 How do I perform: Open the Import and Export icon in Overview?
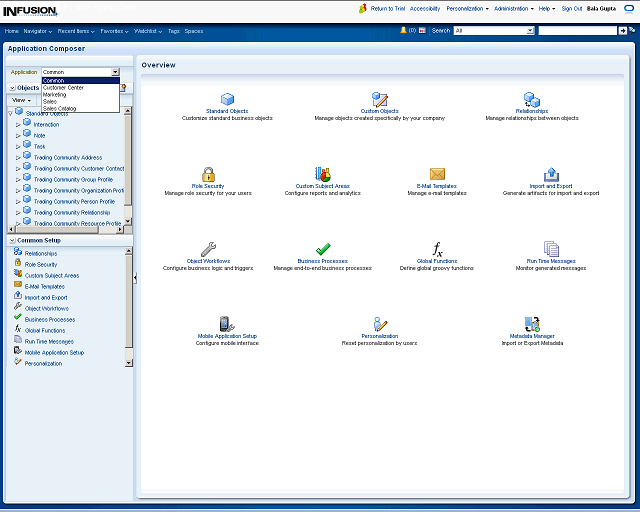point(551,174)
